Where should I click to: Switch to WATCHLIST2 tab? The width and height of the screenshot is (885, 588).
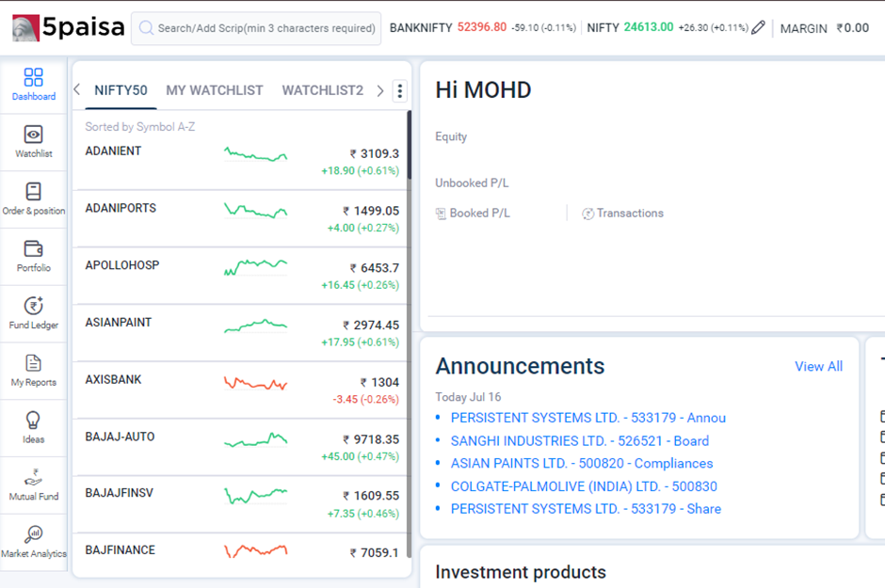coord(322,90)
